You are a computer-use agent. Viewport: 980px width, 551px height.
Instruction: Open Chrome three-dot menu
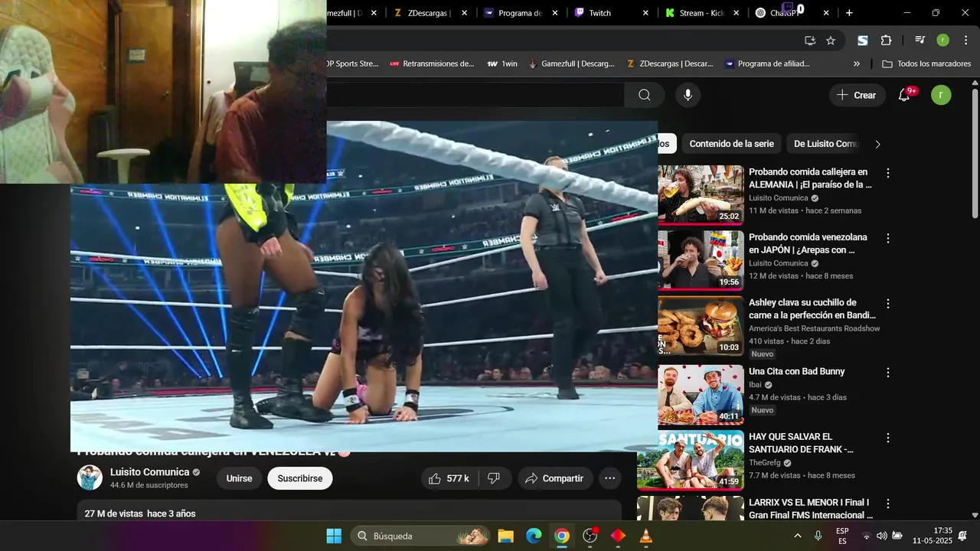pos(965,41)
